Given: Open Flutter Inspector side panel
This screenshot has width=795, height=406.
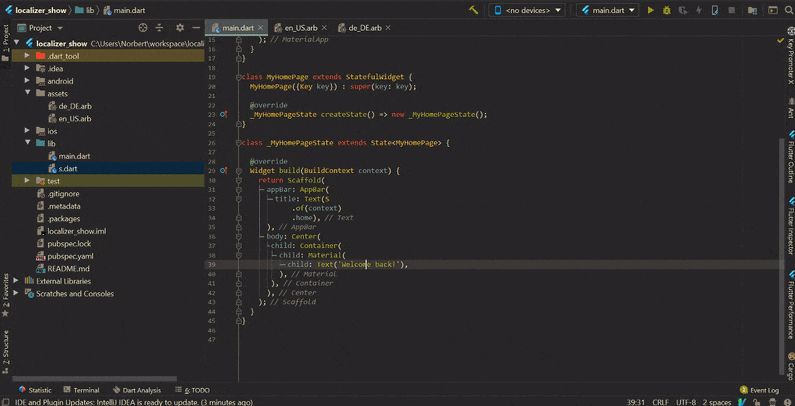Looking at the screenshot, I should (x=790, y=226).
